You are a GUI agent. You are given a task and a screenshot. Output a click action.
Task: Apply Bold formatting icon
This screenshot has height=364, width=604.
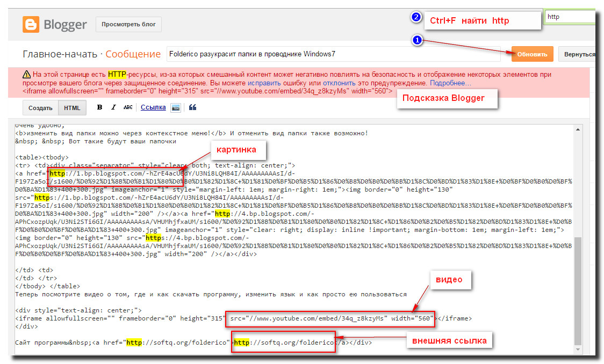point(99,107)
